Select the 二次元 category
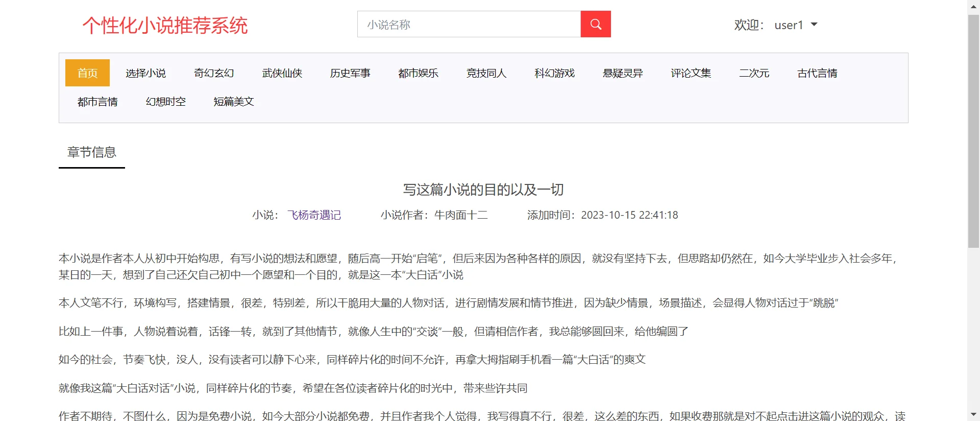Viewport: 980px width, 421px height. pos(754,73)
